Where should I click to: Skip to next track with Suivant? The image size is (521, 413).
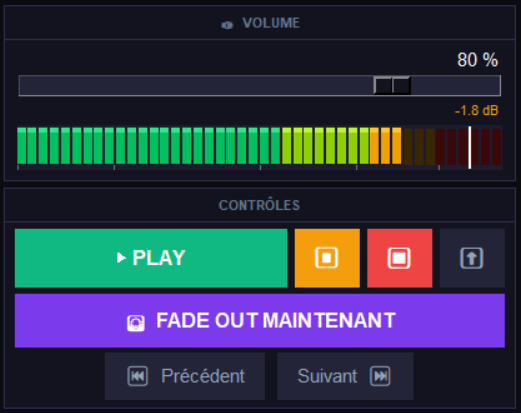point(345,376)
